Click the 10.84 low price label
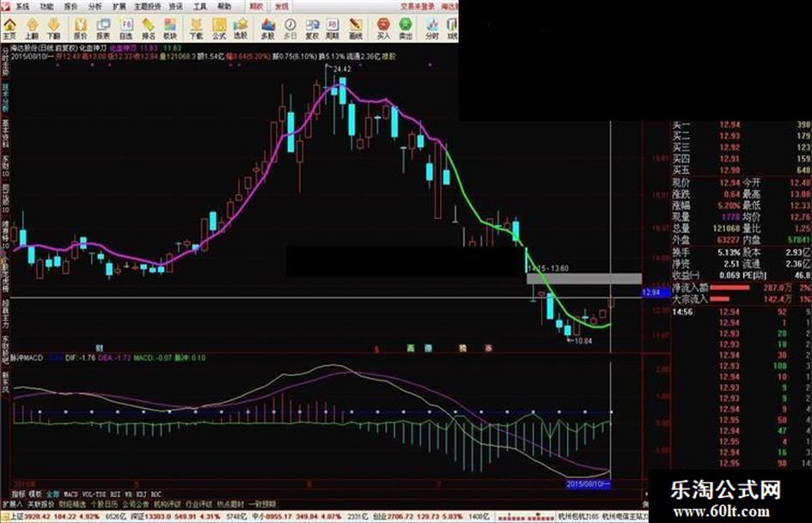Screen dimensions: 812x523 pos(583,341)
